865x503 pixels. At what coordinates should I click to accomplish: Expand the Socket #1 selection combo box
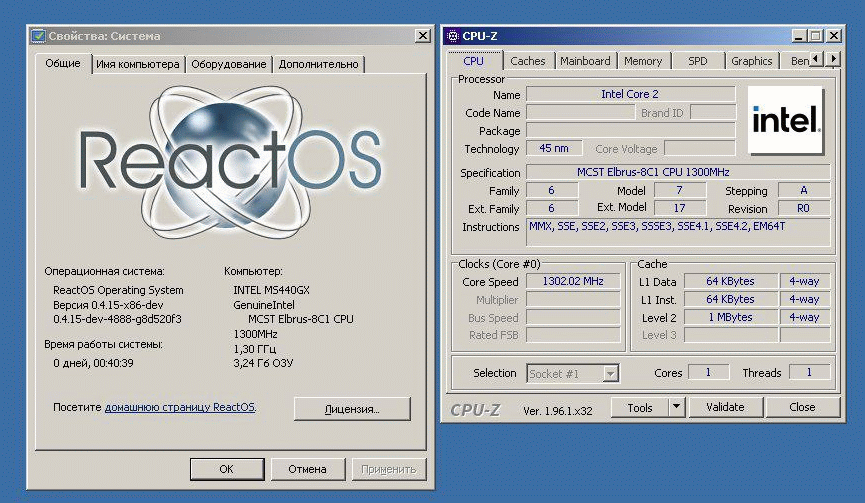610,374
